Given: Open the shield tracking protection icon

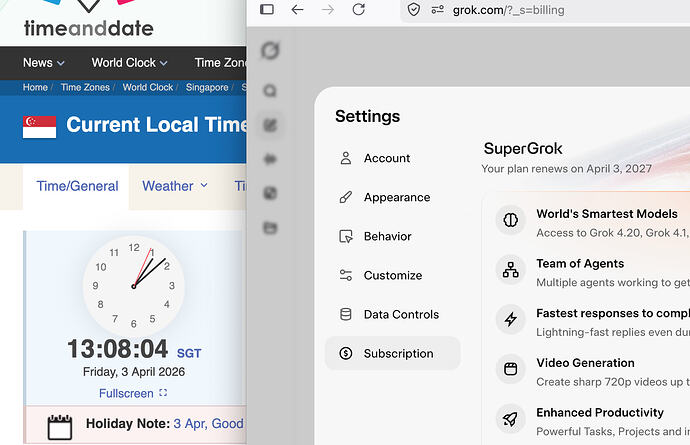Looking at the screenshot, I should [414, 9].
